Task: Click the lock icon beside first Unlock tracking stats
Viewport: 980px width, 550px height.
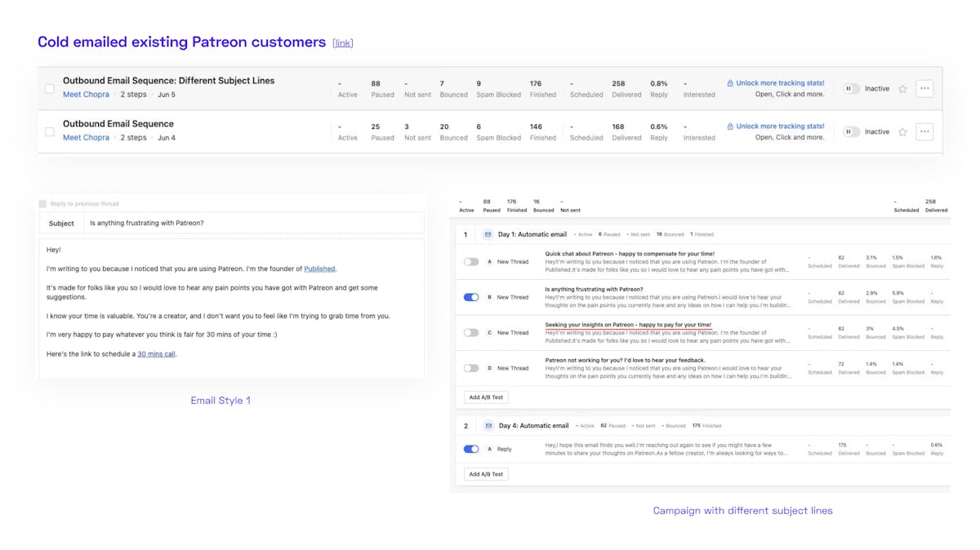Action: coord(730,83)
